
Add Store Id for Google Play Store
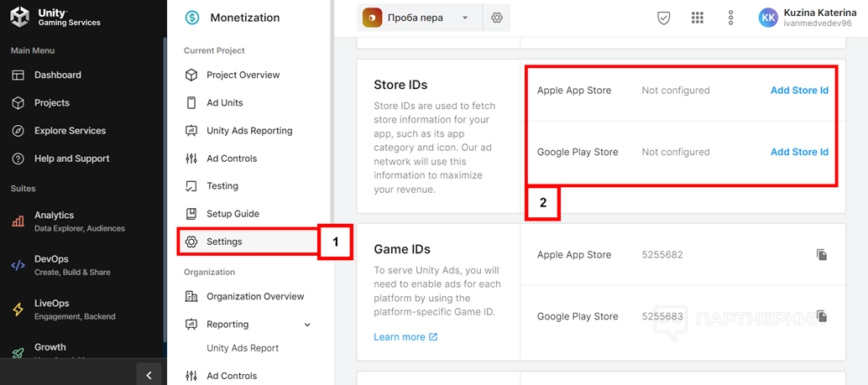tap(799, 152)
